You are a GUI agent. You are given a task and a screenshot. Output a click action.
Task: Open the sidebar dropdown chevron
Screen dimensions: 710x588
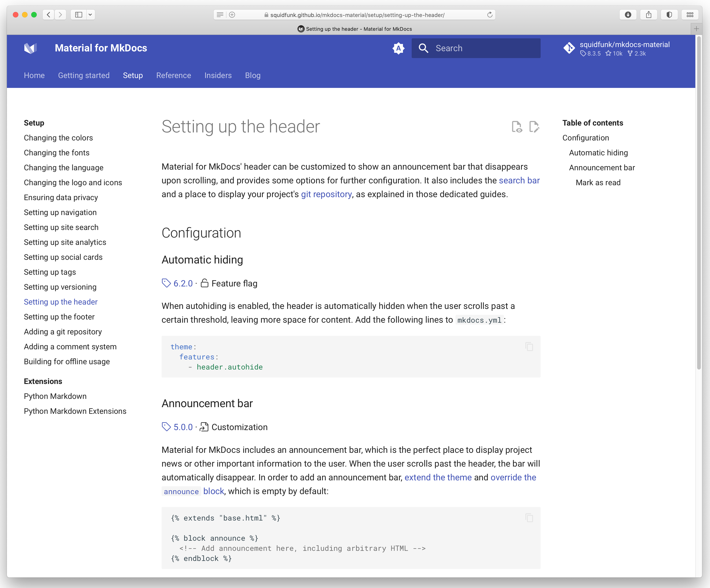click(90, 14)
